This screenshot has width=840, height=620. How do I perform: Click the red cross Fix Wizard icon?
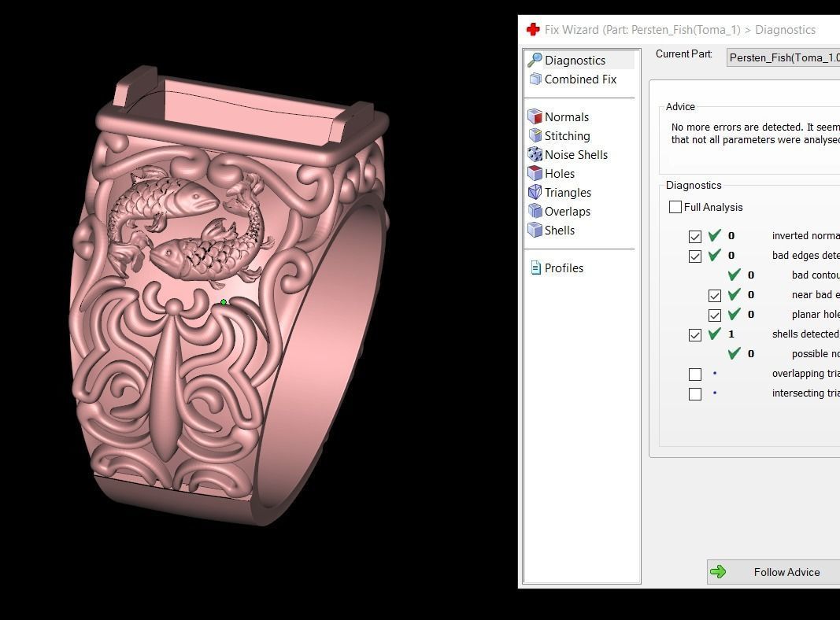(x=533, y=29)
